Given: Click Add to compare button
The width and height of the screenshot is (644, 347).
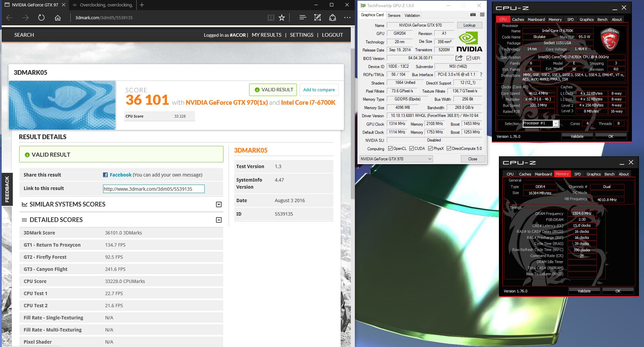Looking at the screenshot, I should (x=319, y=90).
